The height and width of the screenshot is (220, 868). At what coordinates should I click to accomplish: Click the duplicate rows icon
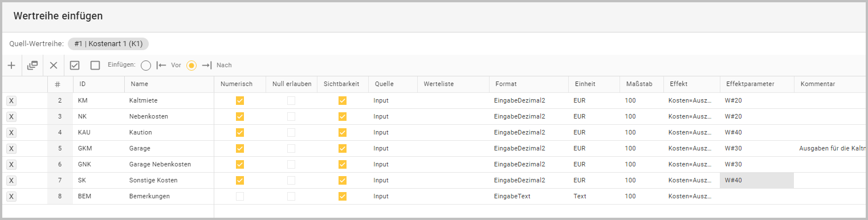[32, 66]
